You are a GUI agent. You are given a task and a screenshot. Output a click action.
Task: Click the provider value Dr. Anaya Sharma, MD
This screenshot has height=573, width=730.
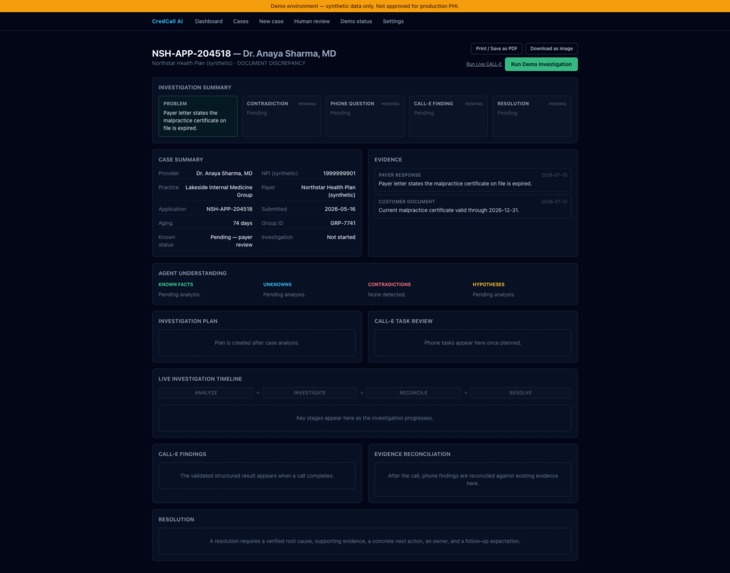(x=224, y=173)
